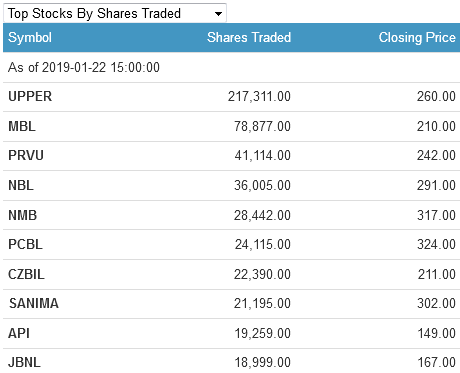The image size is (460, 373).
Task: Open the PCBL stock symbol
Action: 25,244
